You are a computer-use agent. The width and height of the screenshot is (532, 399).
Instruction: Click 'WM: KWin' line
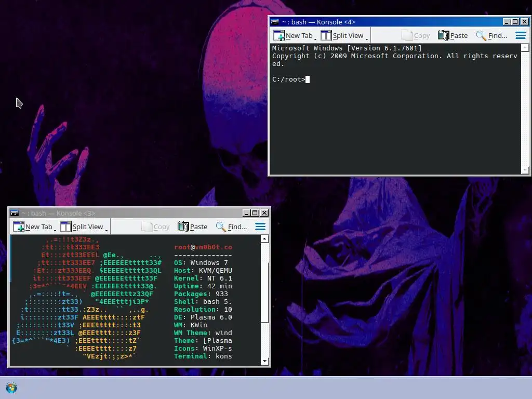pyautogui.click(x=190, y=325)
